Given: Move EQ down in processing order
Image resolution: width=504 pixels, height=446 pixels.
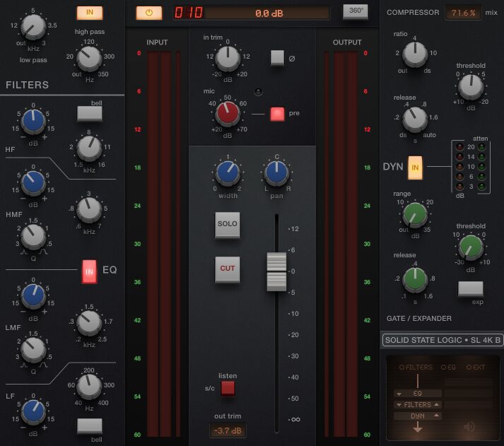Looking at the screenshot, I should [399, 393].
